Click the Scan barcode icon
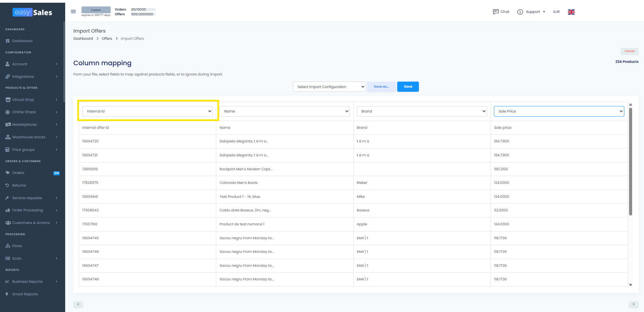The width and height of the screenshot is (644, 312). (x=8, y=258)
